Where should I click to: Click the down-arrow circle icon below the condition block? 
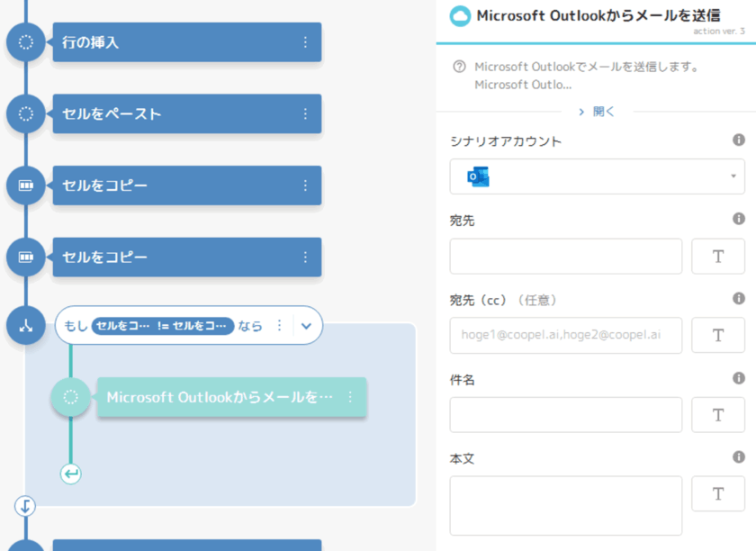25,506
